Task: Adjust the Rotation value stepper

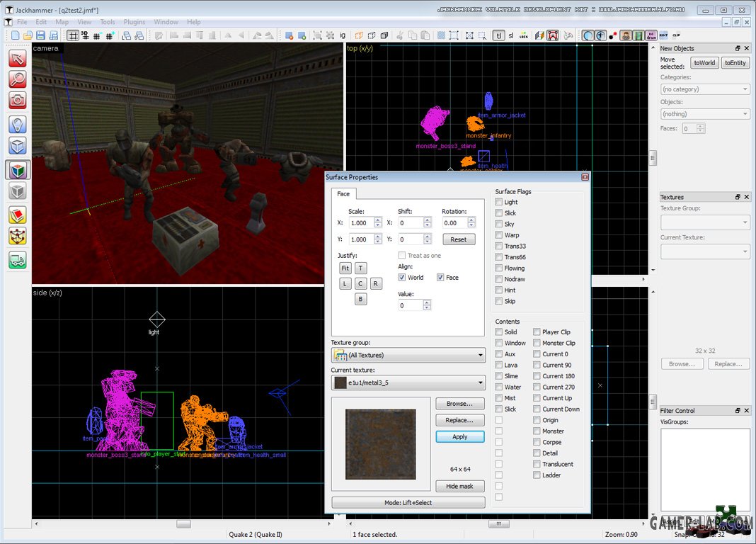Action: [471, 223]
